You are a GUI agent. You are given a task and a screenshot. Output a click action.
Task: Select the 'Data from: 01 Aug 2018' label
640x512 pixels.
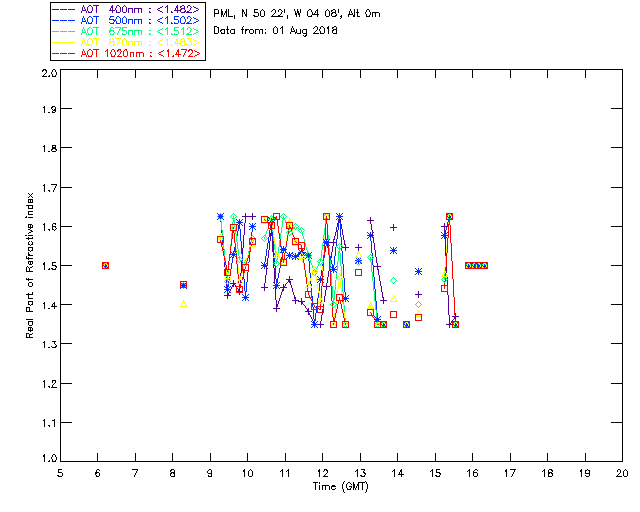click(276, 31)
